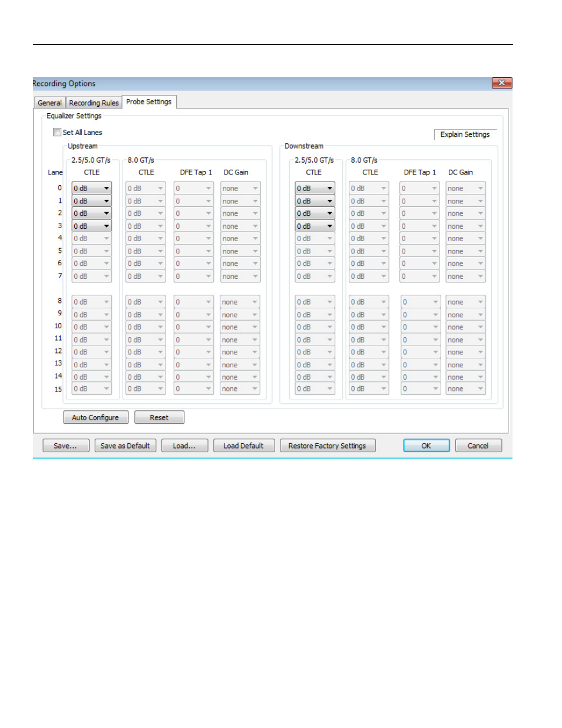This screenshot has width=562, height=728.
Task: Confirm the dialog with OK
Action: [x=426, y=446]
